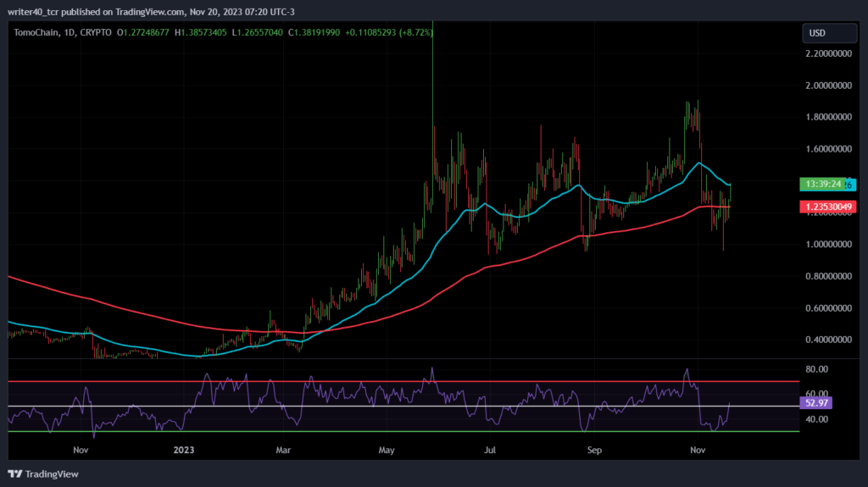
Task: Click the Mar label on time axis
Action: (283, 450)
